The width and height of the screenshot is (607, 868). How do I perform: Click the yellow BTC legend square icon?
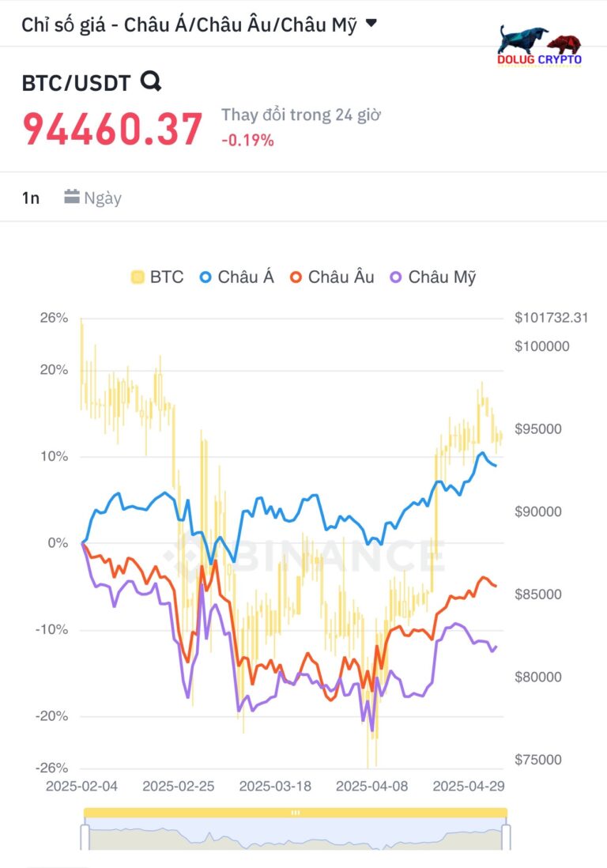pyautogui.click(x=138, y=277)
